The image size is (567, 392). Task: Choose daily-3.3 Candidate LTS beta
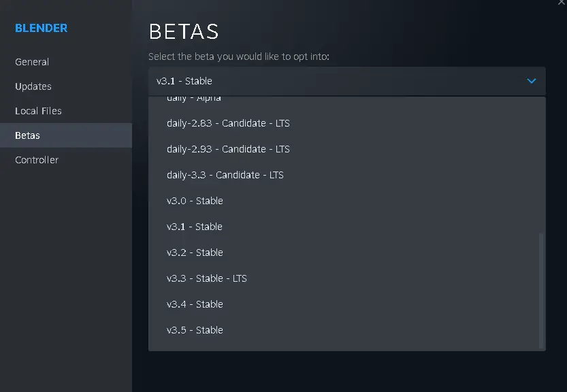tap(346, 175)
